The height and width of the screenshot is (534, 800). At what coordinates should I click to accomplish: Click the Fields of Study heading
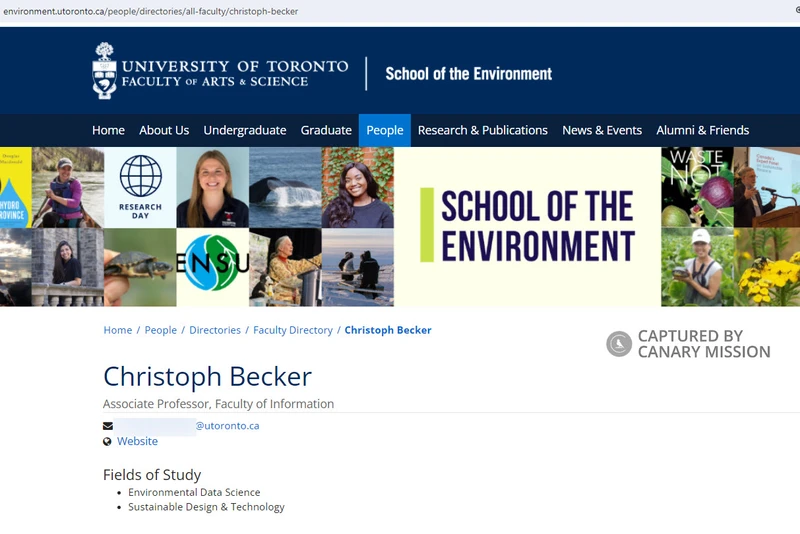tap(152, 475)
